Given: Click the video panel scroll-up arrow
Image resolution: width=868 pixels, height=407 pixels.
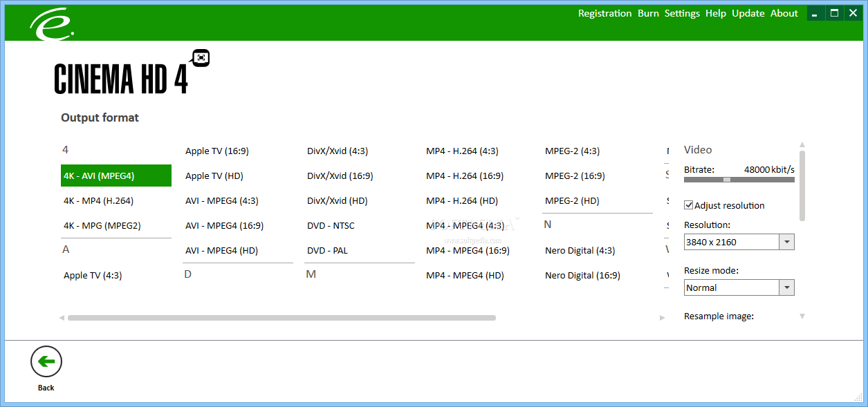Looking at the screenshot, I should [802, 145].
